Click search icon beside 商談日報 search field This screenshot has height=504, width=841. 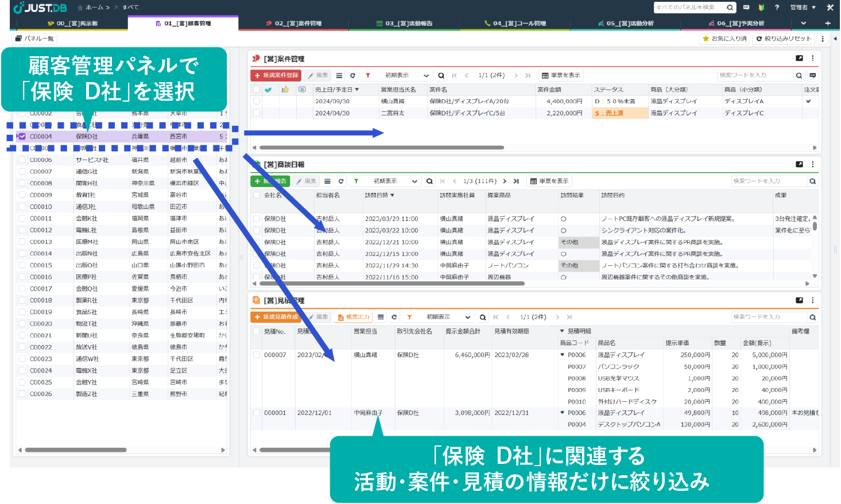coord(812,181)
